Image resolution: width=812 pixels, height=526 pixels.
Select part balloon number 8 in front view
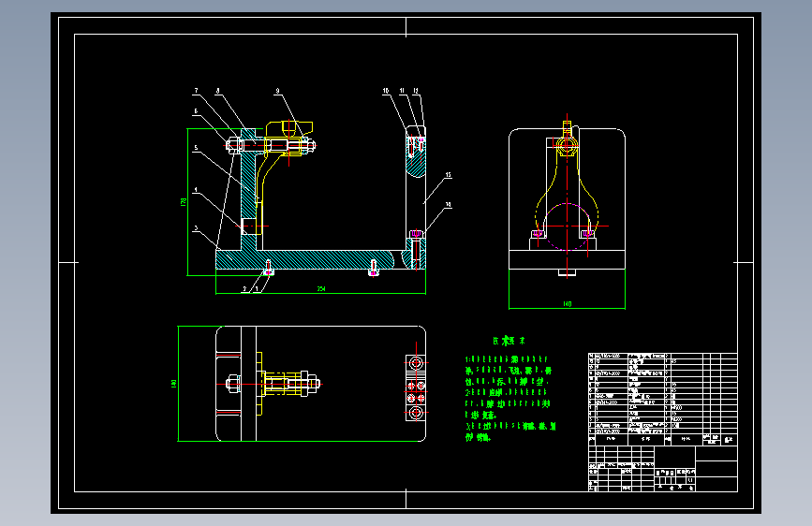pyautogui.click(x=217, y=91)
